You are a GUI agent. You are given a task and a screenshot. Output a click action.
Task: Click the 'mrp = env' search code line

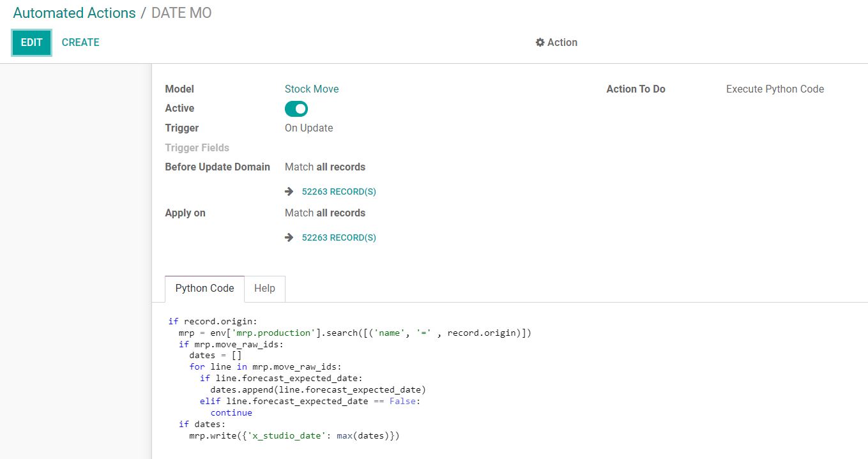coord(355,333)
